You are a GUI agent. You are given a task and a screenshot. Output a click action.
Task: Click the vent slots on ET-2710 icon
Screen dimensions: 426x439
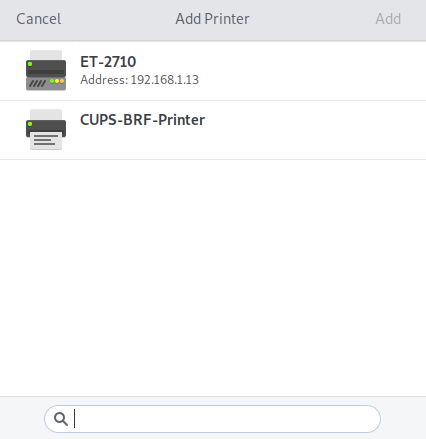[x=37, y=83]
